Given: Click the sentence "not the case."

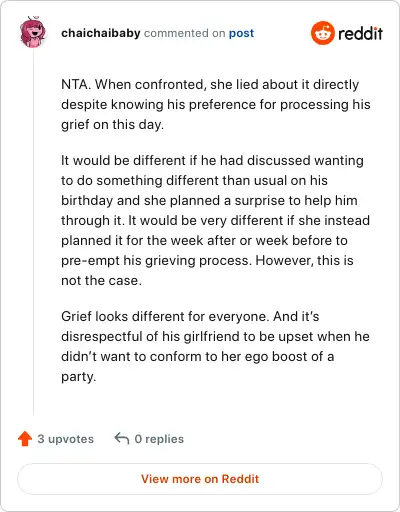Looking at the screenshot, I should point(101,280).
